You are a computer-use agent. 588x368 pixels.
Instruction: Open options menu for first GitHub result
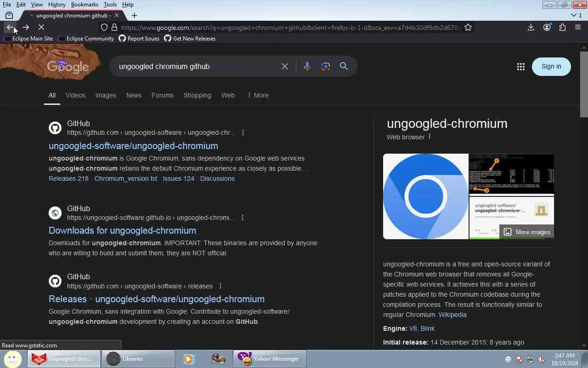tap(243, 132)
